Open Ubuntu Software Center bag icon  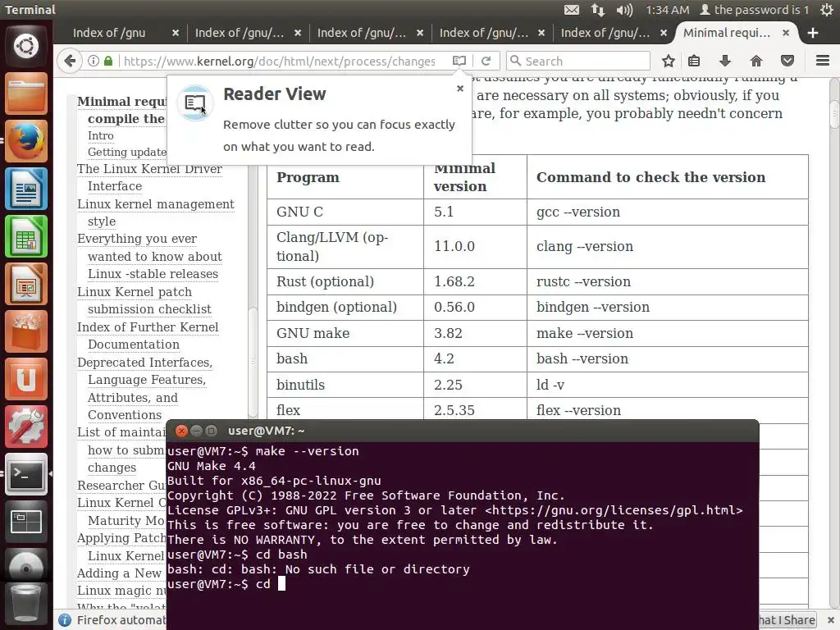pyautogui.click(x=25, y=331)
